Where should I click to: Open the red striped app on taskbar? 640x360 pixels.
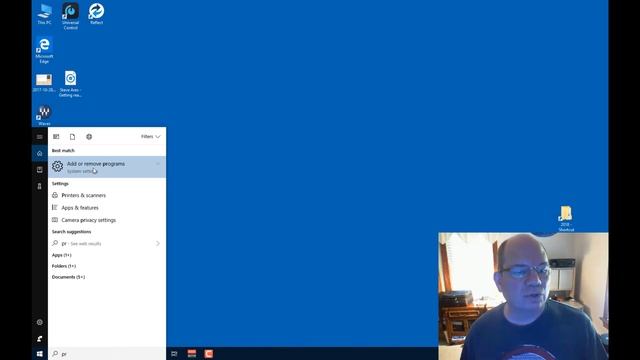click(192, 354)
